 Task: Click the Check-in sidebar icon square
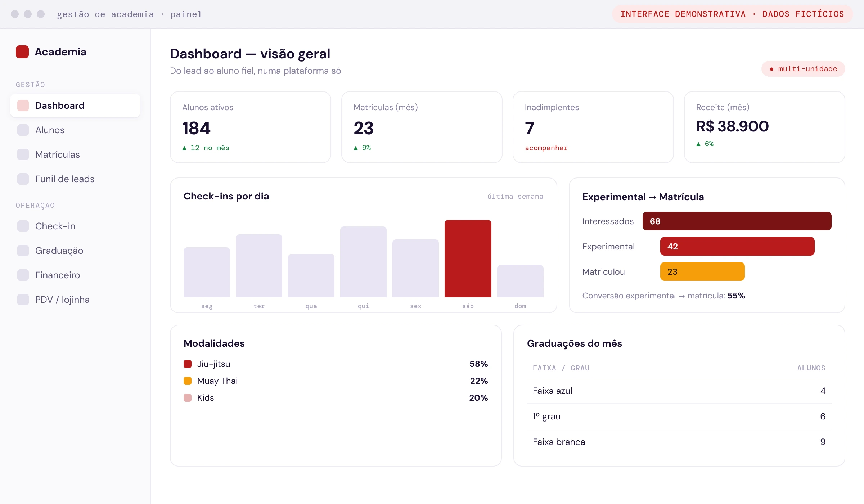click(23, 226)
